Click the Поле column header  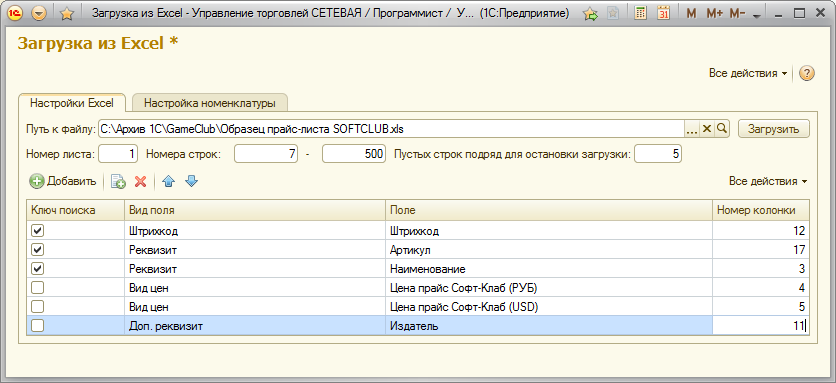[x=549, y=210]
